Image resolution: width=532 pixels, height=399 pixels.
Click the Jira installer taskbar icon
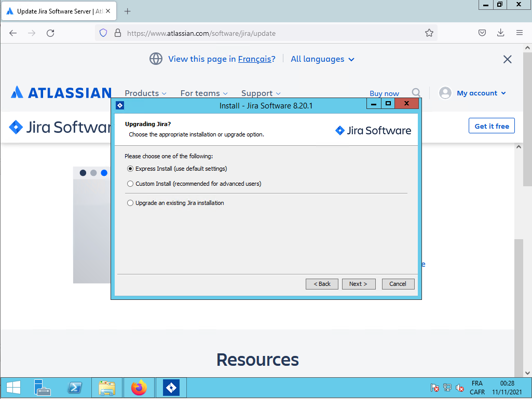pos(171,388)
